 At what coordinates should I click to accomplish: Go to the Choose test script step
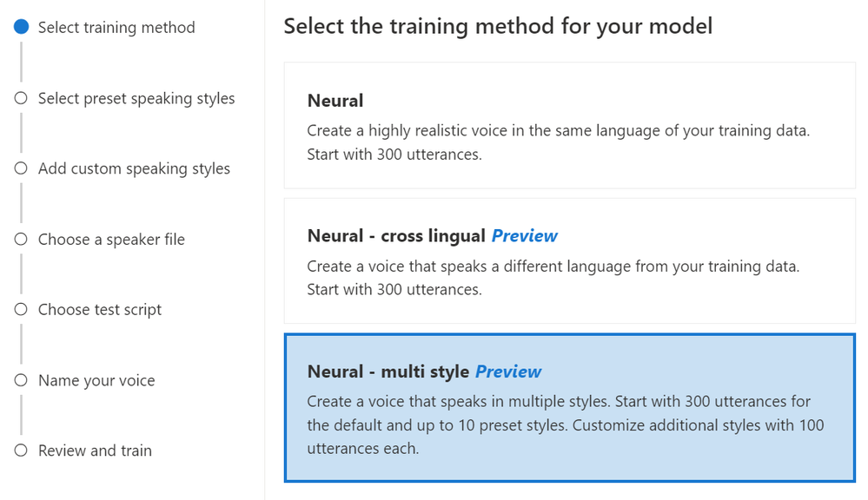[100, 310]
